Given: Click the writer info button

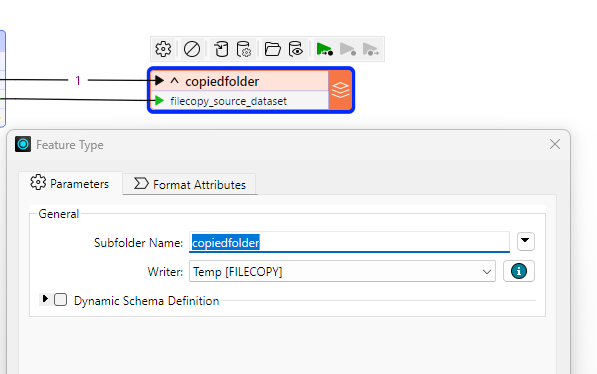Looking at the screenshot, I should pyautogui.click(x=519, y=271).
